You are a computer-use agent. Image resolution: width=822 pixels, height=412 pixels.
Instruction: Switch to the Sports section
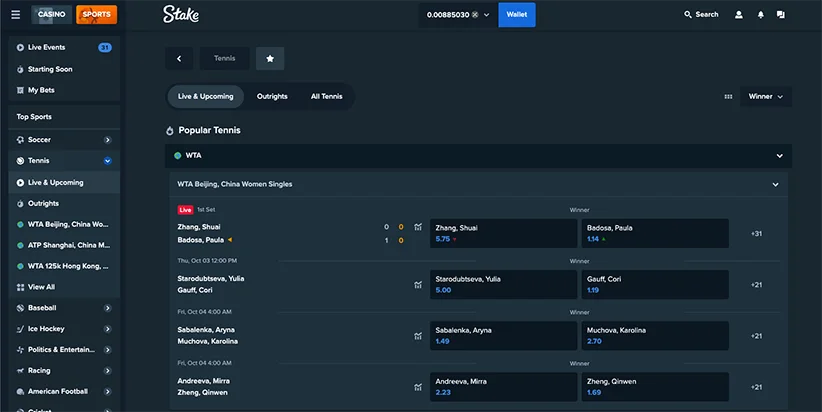96,15
